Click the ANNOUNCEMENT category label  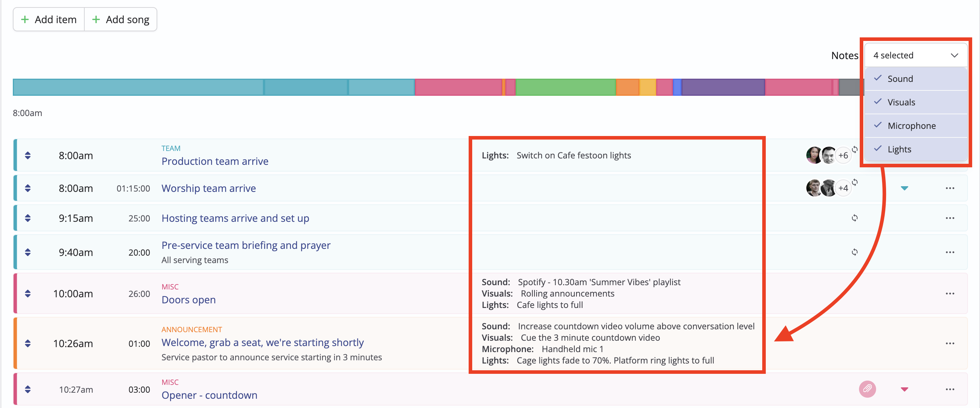pos(192,329)
